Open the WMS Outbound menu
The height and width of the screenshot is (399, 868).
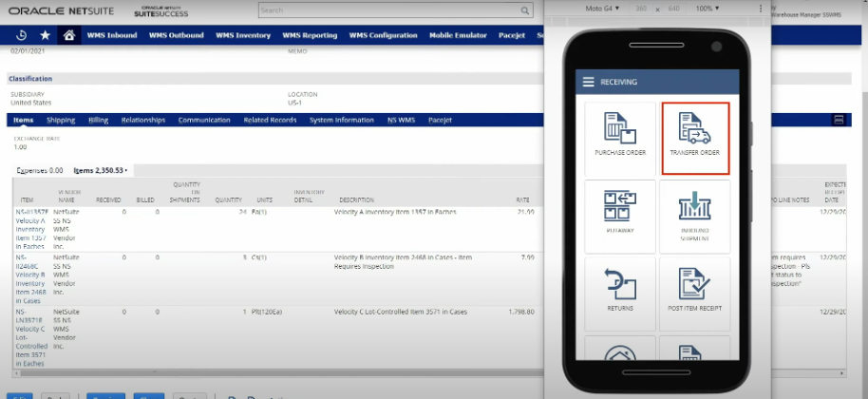pyautogui.click(x=176, y=35)
